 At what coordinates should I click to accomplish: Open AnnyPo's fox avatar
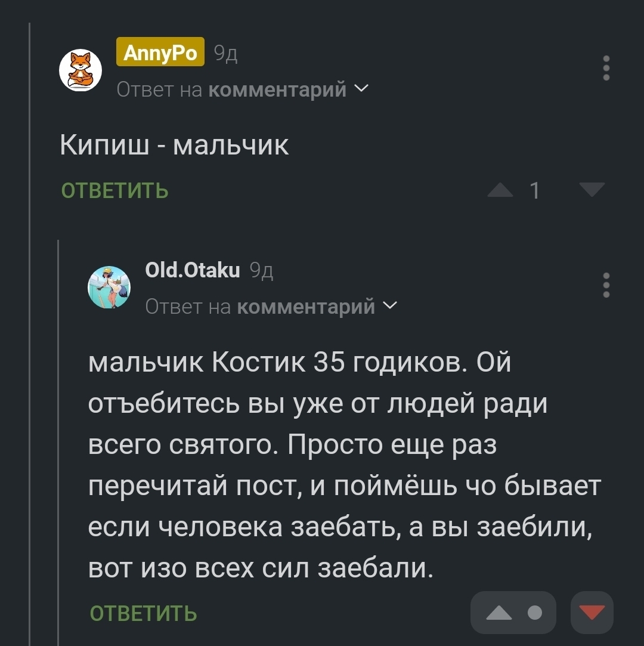click(x=80, y=70)
